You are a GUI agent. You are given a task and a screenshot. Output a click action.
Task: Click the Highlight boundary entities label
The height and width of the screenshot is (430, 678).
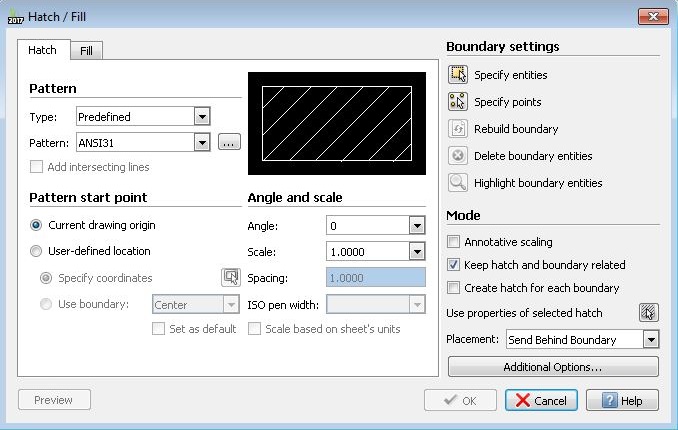tap(538, 183)
